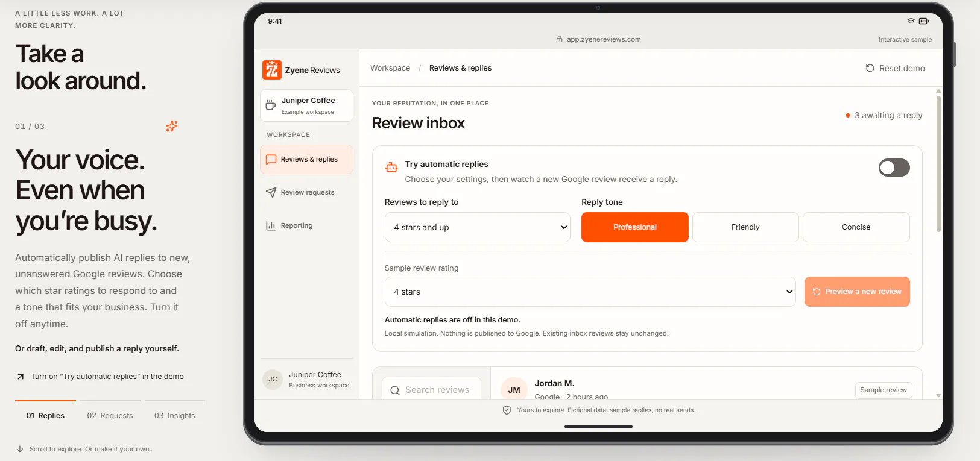Go to Review requests in the sidebar
The height and width of the screenshot is (461, 980).
point(306,193)
